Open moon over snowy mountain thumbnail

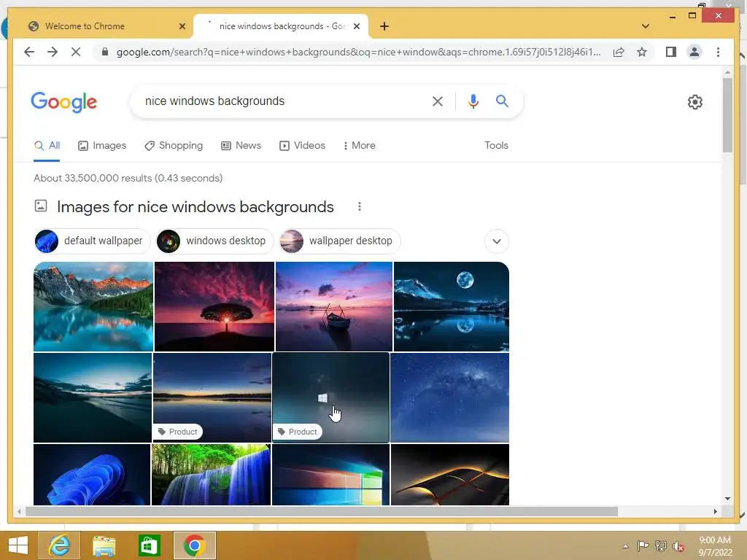tap(451, 307)
